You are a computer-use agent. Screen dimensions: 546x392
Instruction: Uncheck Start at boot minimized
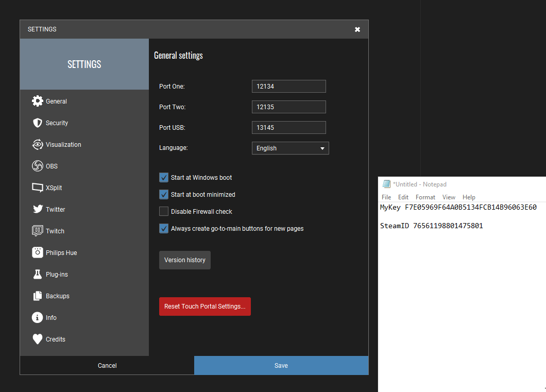click(164, 195)
